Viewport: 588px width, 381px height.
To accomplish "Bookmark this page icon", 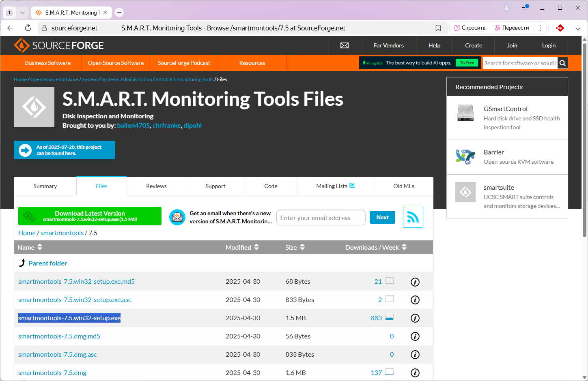I will pos(438,28).
